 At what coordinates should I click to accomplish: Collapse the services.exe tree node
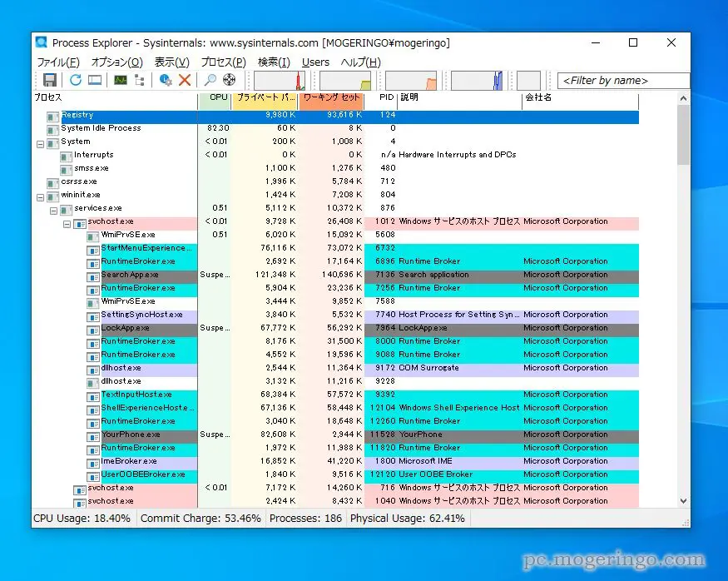coord(54,211)
